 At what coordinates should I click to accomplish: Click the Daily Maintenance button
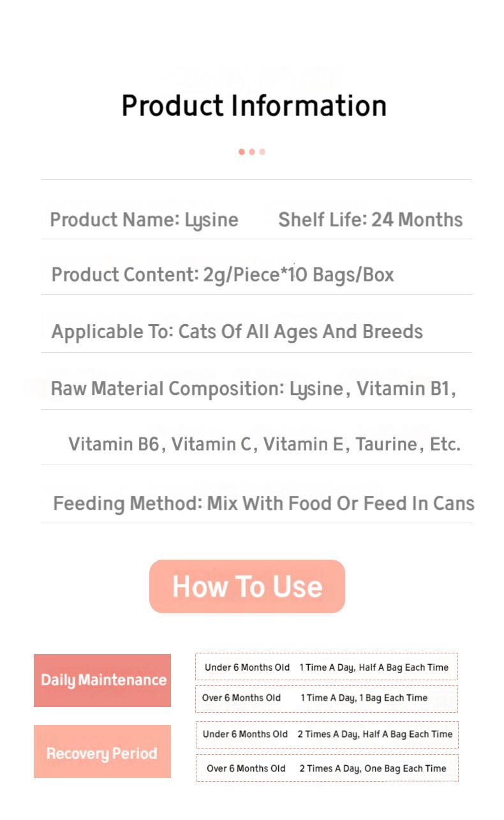click(103, 680)
